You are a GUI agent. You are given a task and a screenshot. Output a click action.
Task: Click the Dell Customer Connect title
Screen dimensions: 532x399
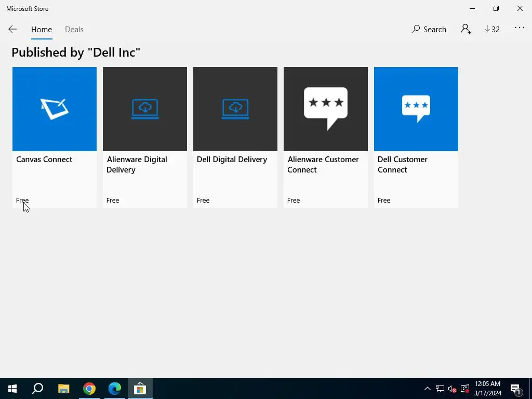coord(403,165)
